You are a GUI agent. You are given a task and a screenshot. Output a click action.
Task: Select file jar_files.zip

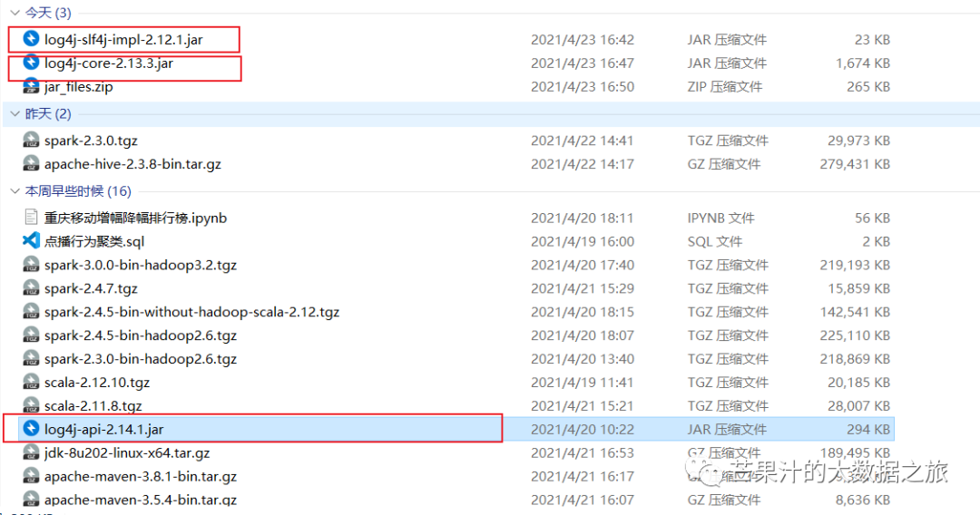click(x=79, y=87)
